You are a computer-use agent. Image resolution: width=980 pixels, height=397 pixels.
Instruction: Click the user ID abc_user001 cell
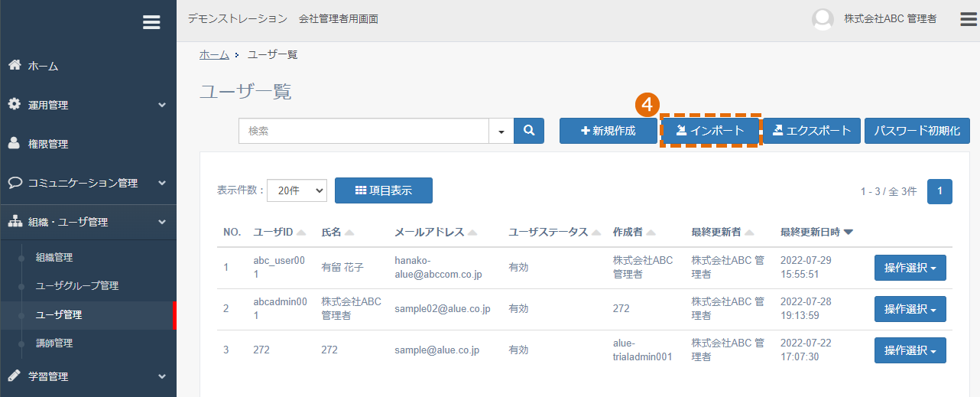tap(279, 268)
